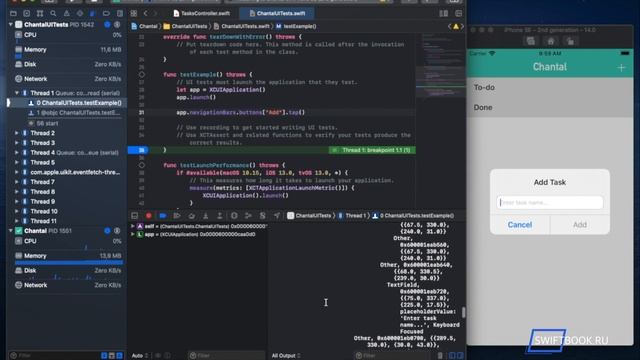Viewport: 640px width, 360px height.
Task: Click simulator Home button icon
Action: coord(551,41)
